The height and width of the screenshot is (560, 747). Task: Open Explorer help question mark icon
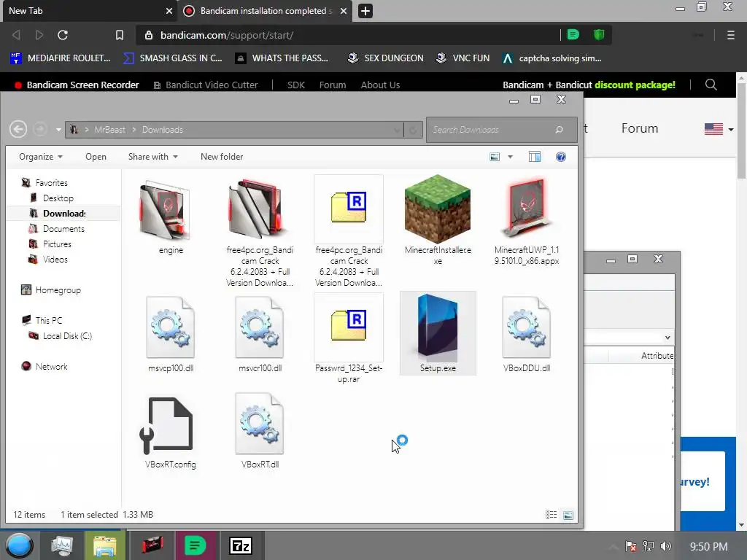pos(561,157)
